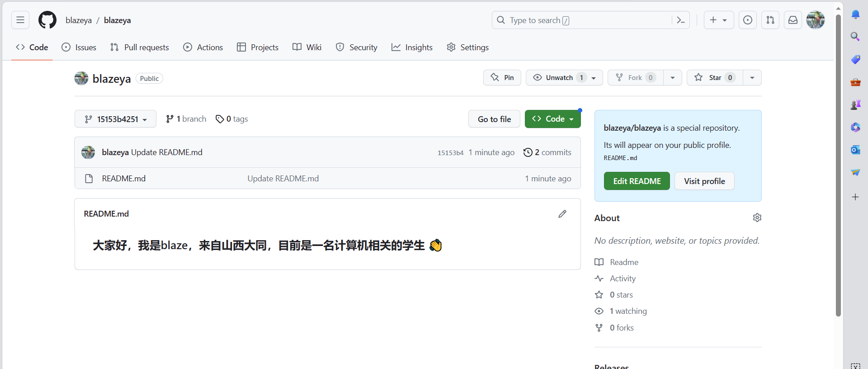Expand the green Code dropdown
This screenshot has width=868, height=369.
pos(553,119)
